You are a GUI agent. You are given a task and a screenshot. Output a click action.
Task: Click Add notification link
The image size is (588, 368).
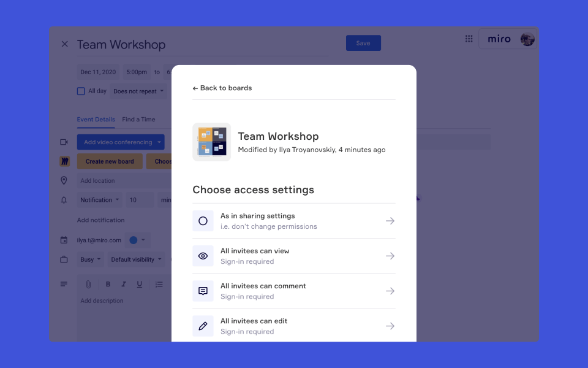tap(100, 220)
